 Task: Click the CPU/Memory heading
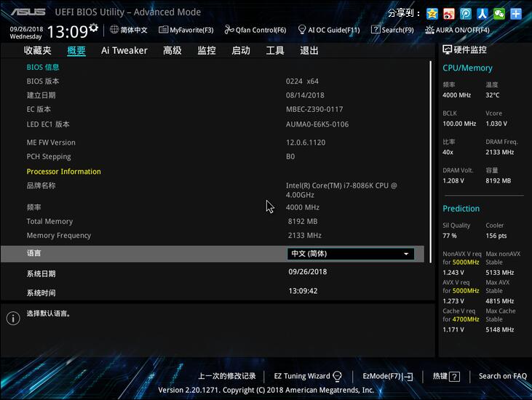pos(467,68)
